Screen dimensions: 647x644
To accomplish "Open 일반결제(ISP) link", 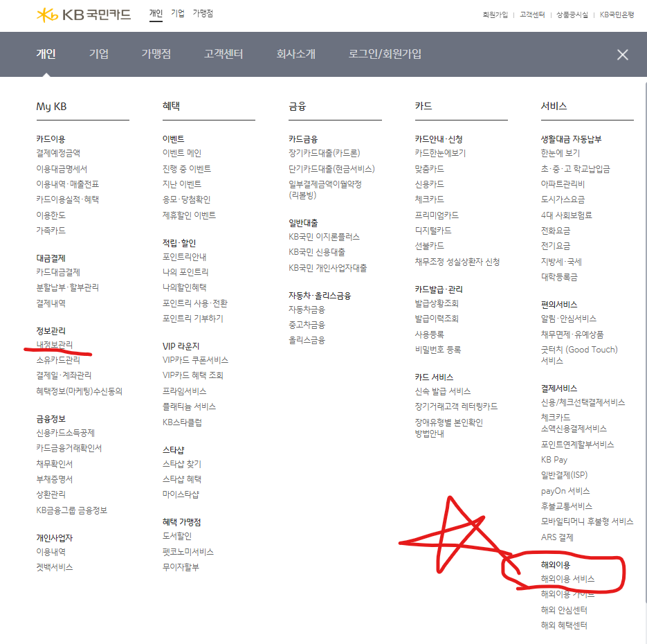I will tap(564, 475).
